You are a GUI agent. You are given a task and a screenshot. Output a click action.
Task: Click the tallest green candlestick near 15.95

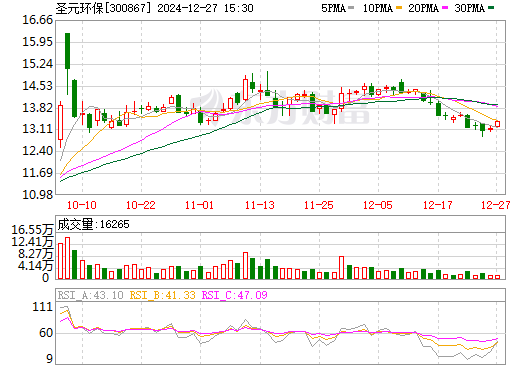pos(67,51)
